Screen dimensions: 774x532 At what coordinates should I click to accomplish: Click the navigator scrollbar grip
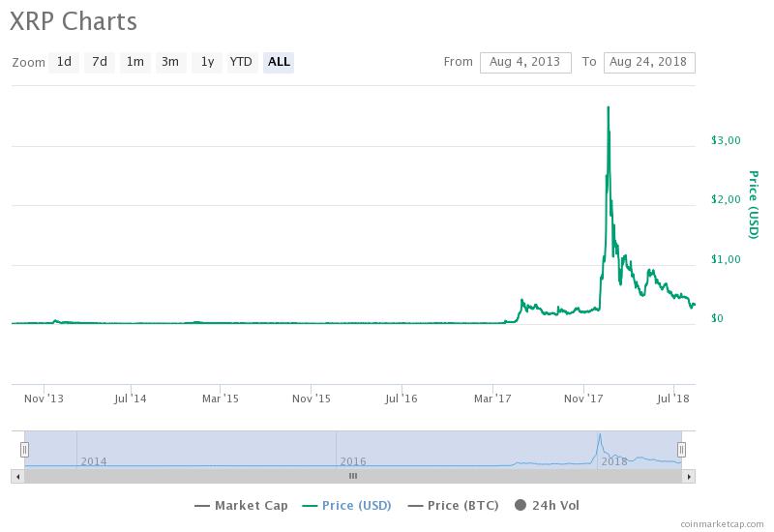tap(353, 476)
